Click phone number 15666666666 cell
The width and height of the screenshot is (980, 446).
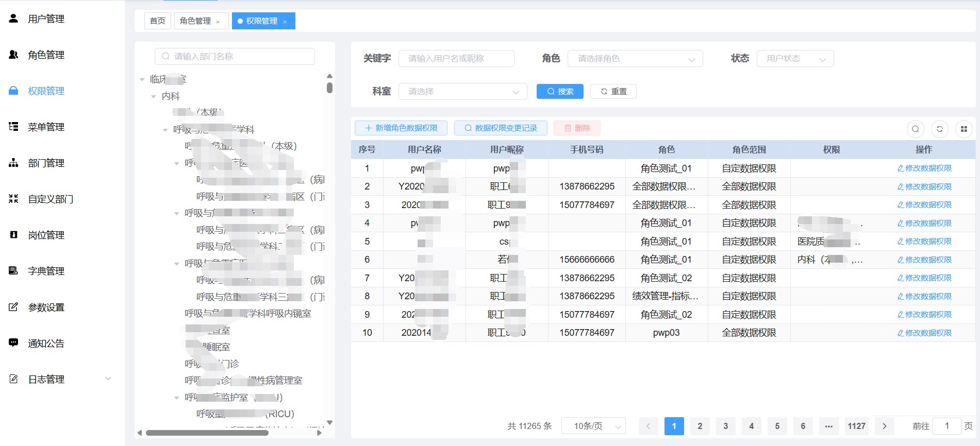[587, 260]
